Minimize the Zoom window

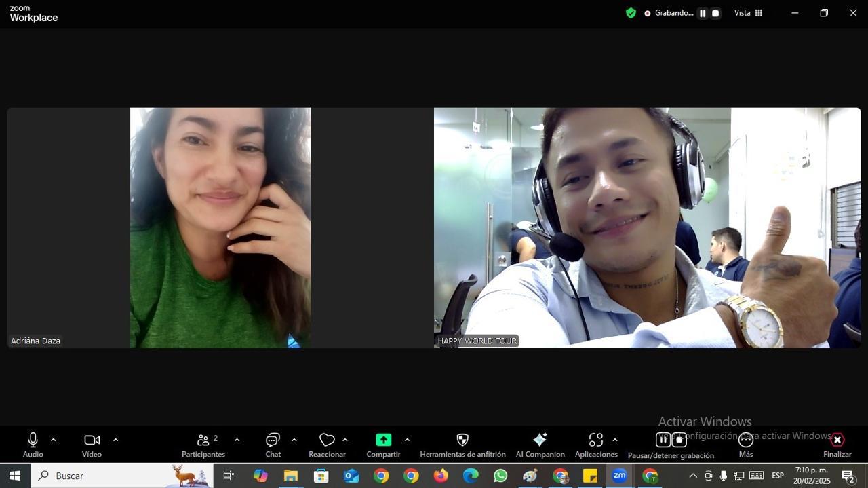point(795,13)
